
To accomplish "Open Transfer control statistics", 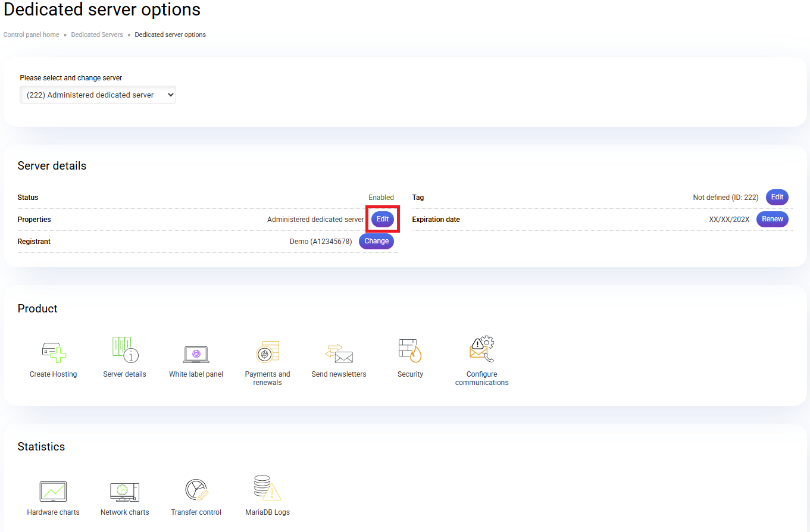I will pos(196,490).
